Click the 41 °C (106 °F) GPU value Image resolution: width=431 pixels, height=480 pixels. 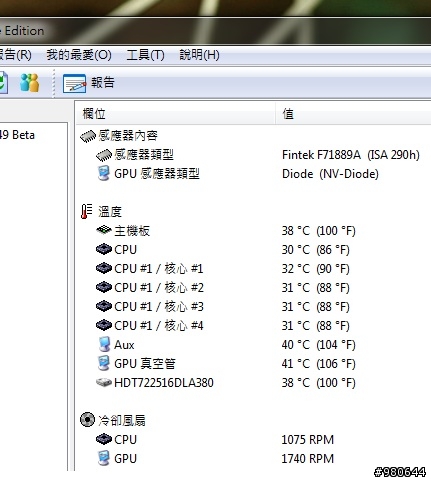pos(319,364)
